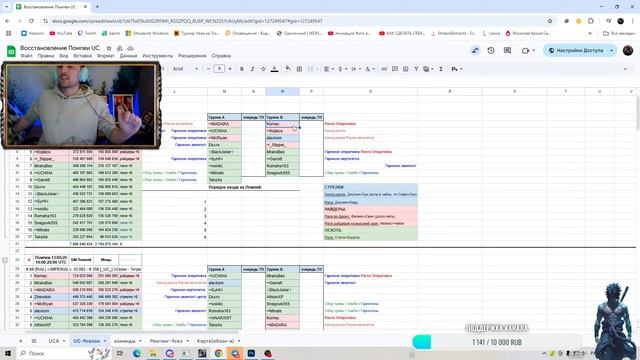Open the Arial font dropdown
The image size is (640, 360).
[x=185, y=69]
